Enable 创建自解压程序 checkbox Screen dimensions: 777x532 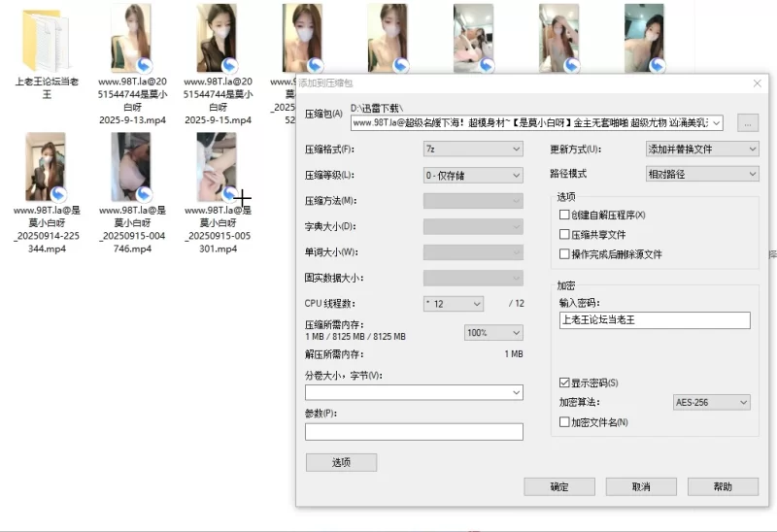click(x=564, y=215)
